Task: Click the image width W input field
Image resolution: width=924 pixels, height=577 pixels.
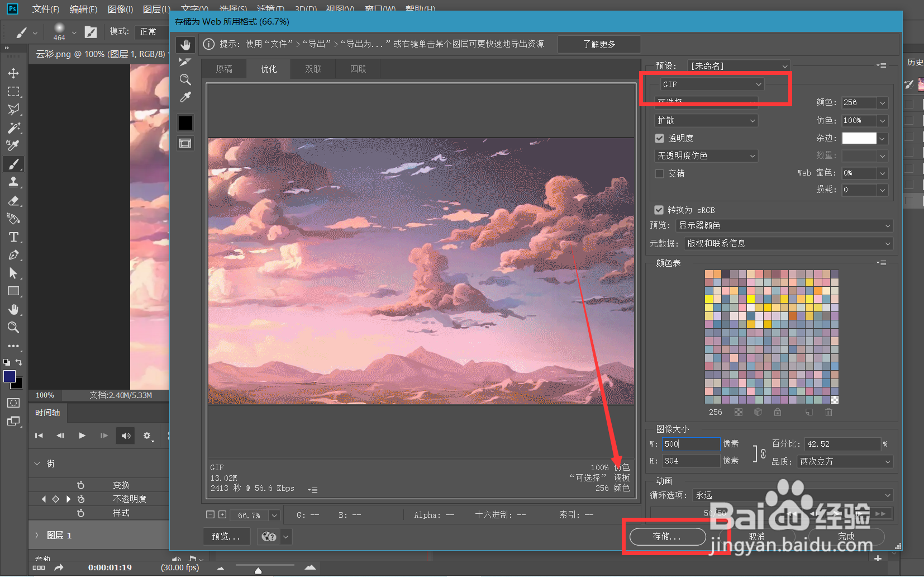Action: tap(691, 444)
